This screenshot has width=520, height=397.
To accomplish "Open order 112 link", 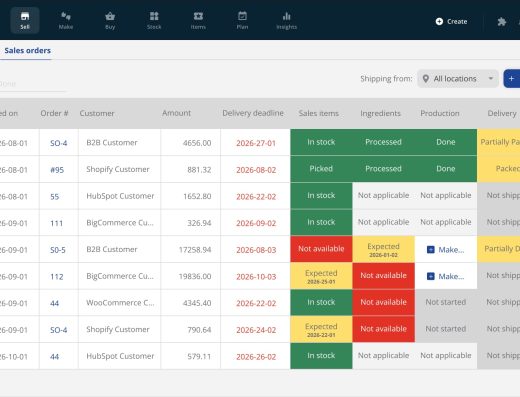I will pos(57,276).
